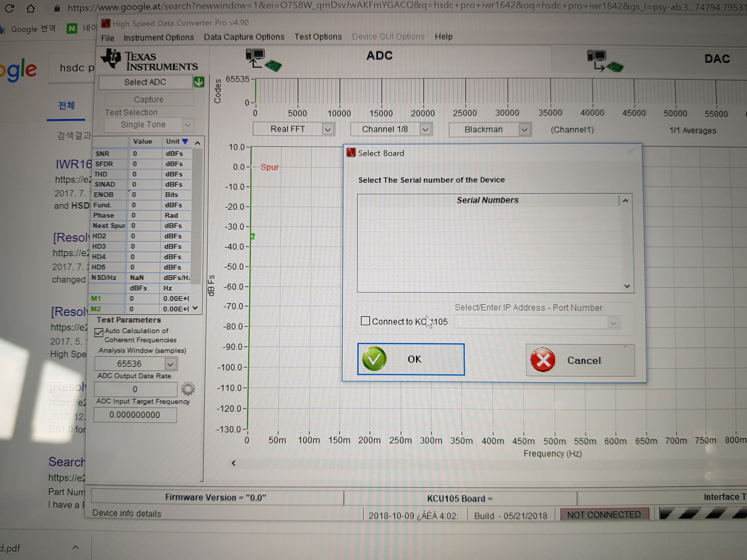The image size is (747, 560).
Task: Open the File menu
Action: [x=108, y=38]
